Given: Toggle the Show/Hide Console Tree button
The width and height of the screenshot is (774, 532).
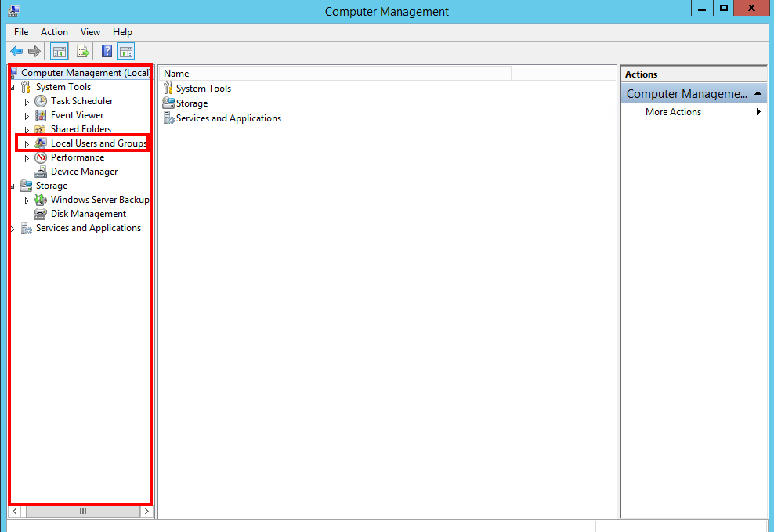Looking at the screenshot, I should point(59,52).
